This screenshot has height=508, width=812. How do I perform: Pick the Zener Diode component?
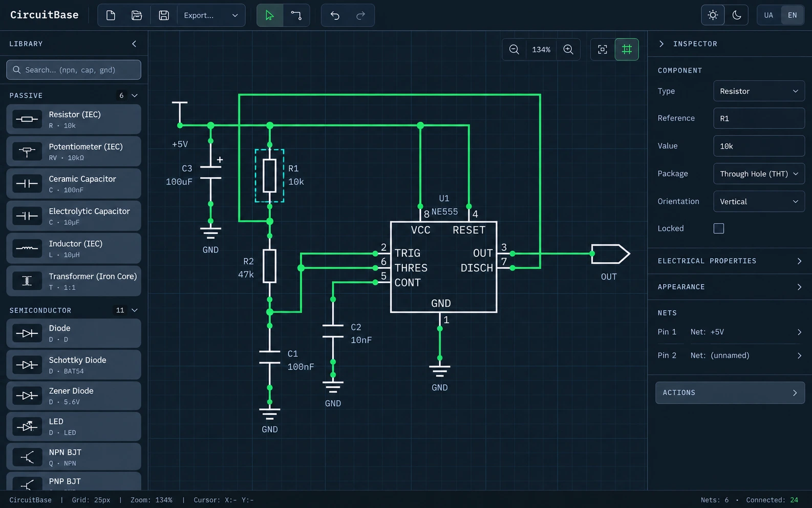click(74, 395)
